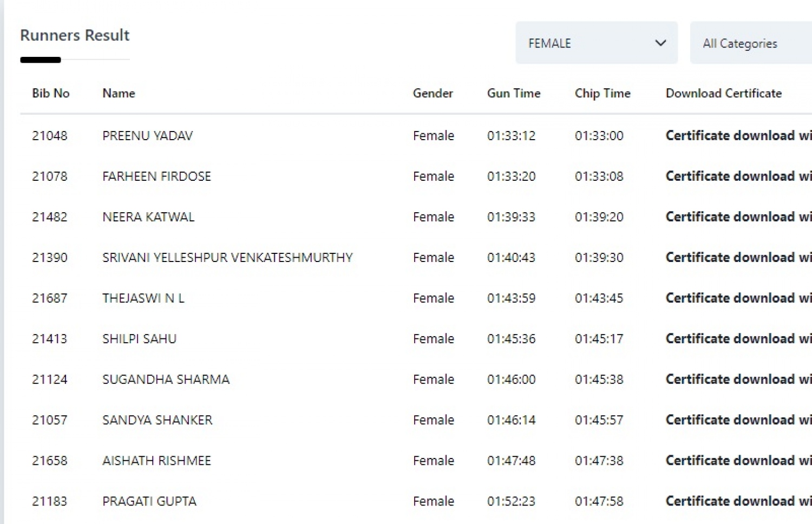The width and height of the screenshot is (812, 524).
Task: Click certificate download link for SHILPI SAHU
Action: point(738,338)
